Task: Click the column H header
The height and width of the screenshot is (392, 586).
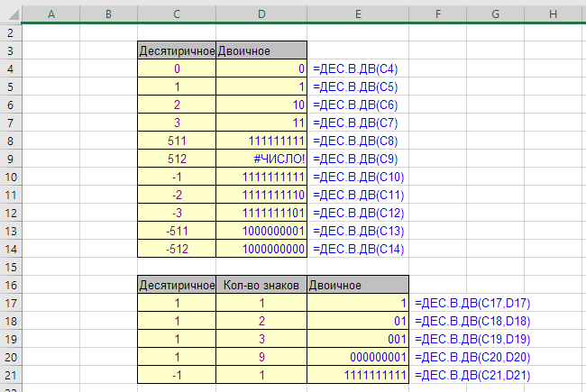Action: [552, 13]
